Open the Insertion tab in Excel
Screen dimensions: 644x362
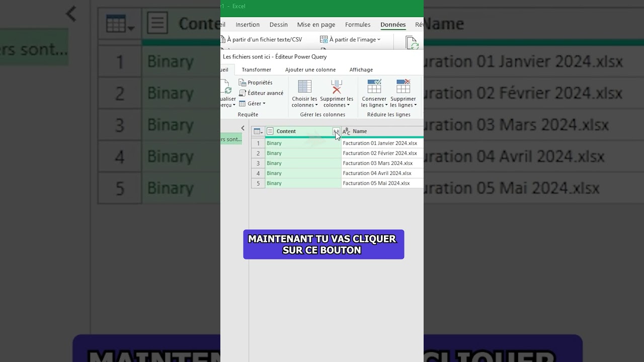pyautogui.click(x=248, y=25)
